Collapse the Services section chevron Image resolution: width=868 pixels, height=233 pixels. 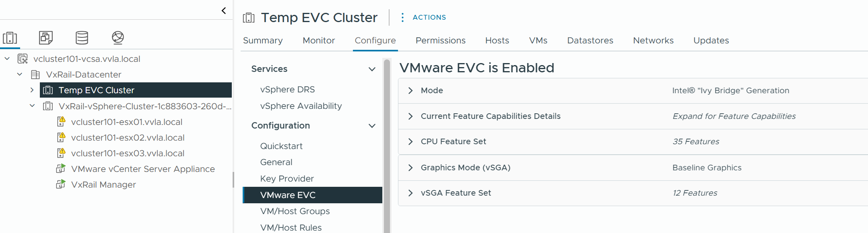[372, 69]
